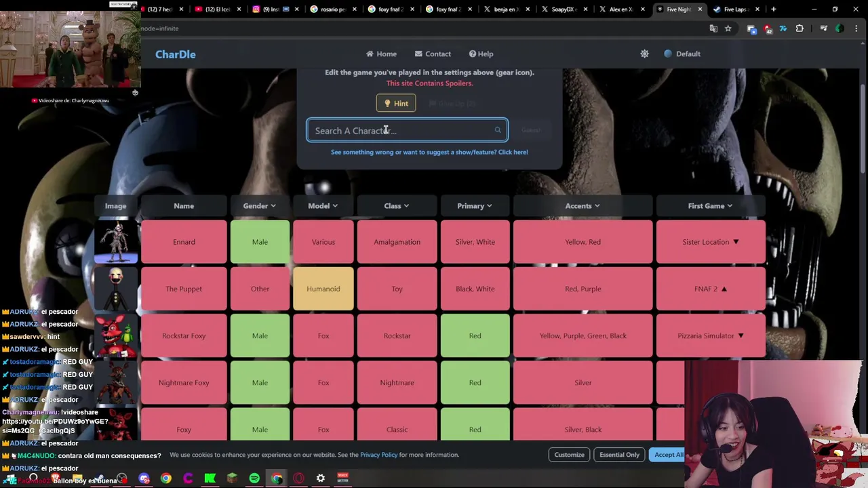
Task: Click the magnifier icon in search box
Action: [x=498, y=130]
